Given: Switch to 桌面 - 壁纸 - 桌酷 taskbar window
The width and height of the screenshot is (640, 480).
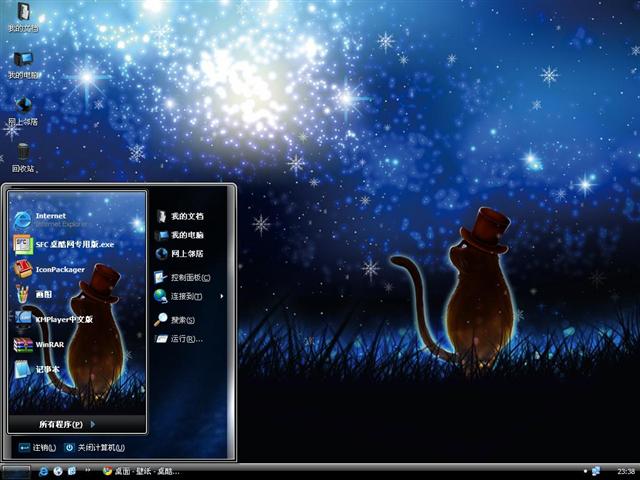Looking at the screenshot, I should click(x=141, y=471).
